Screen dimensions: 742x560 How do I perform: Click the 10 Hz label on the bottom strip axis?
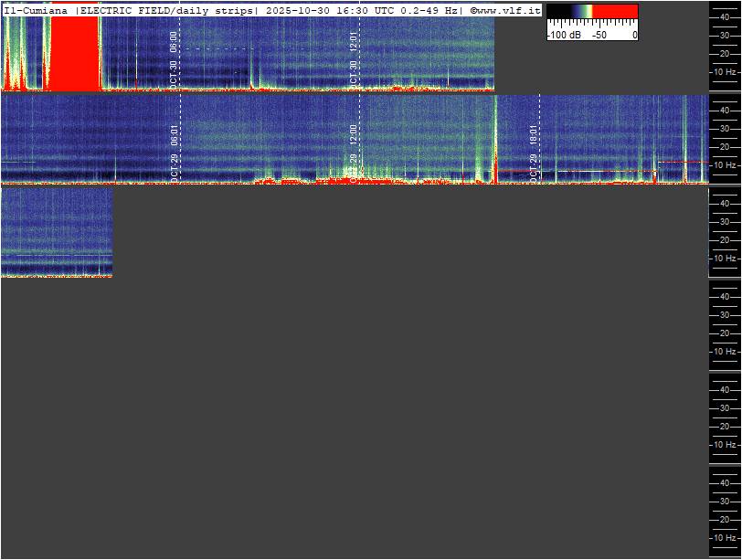click(x=725, y=538)
